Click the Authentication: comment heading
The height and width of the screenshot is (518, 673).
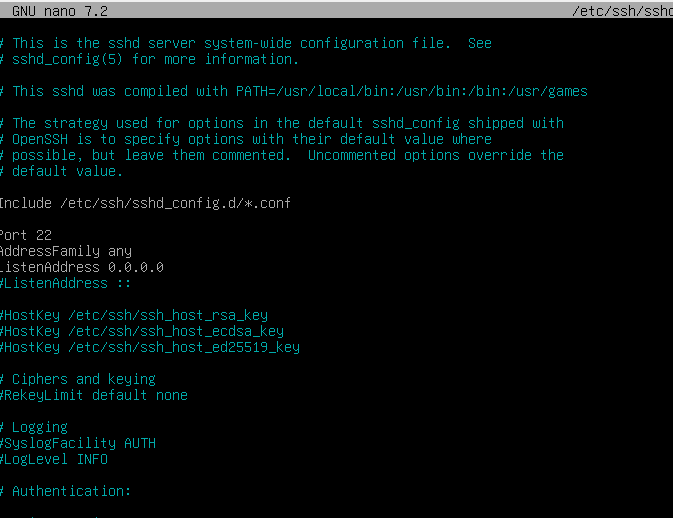click(71, 491)
